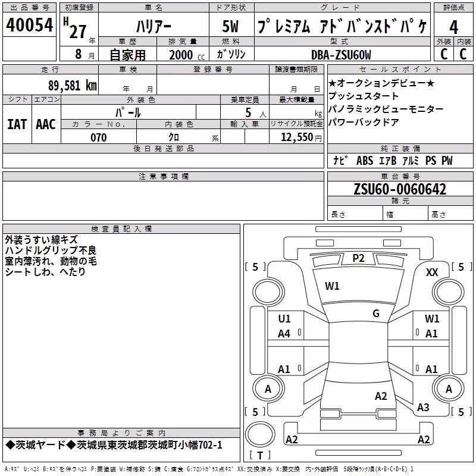Select the U1 dent mark on diagram

[x=284, y=319]
